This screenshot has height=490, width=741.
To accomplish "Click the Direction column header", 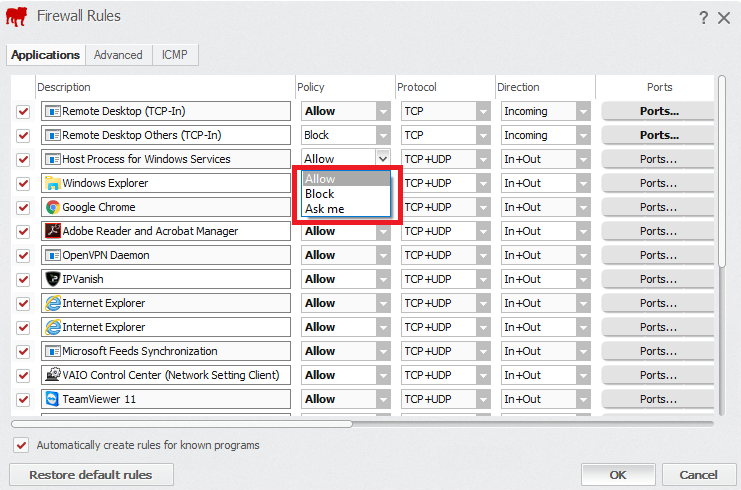I will pyautogui.click(x=546, y=87).
